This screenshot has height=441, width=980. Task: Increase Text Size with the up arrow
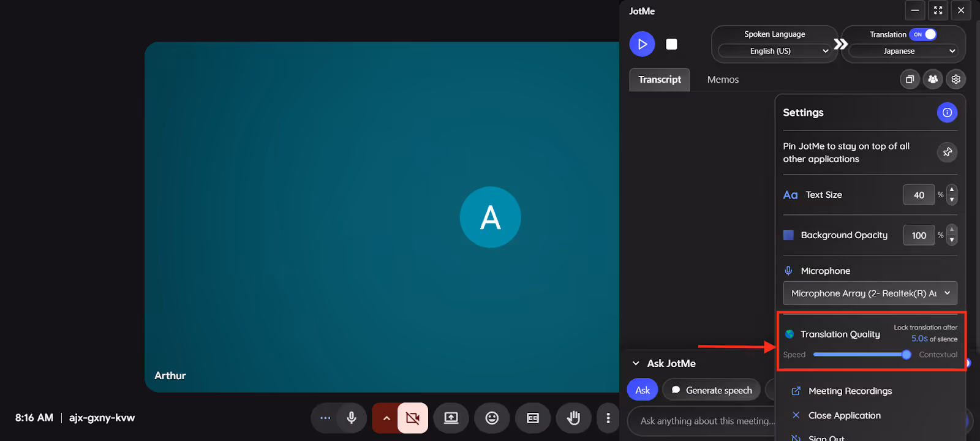tap(952, 190)
